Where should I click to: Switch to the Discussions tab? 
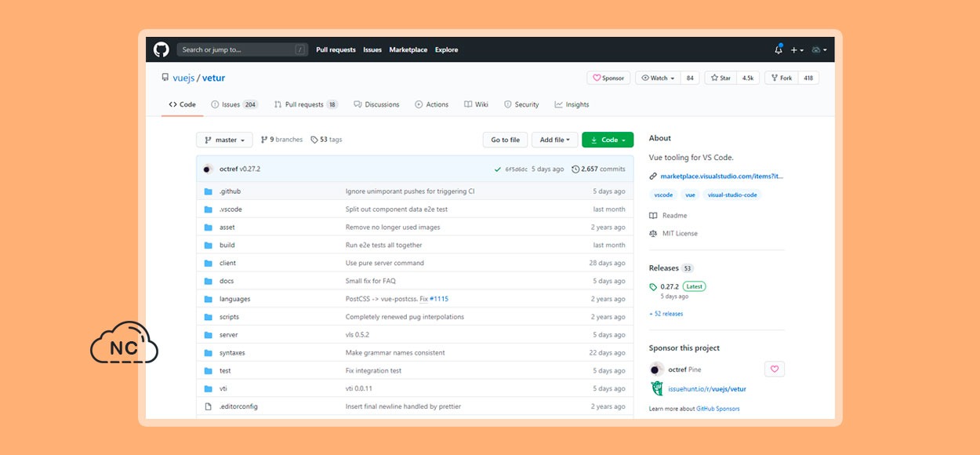pyautogui.click(x=376, y=104)
